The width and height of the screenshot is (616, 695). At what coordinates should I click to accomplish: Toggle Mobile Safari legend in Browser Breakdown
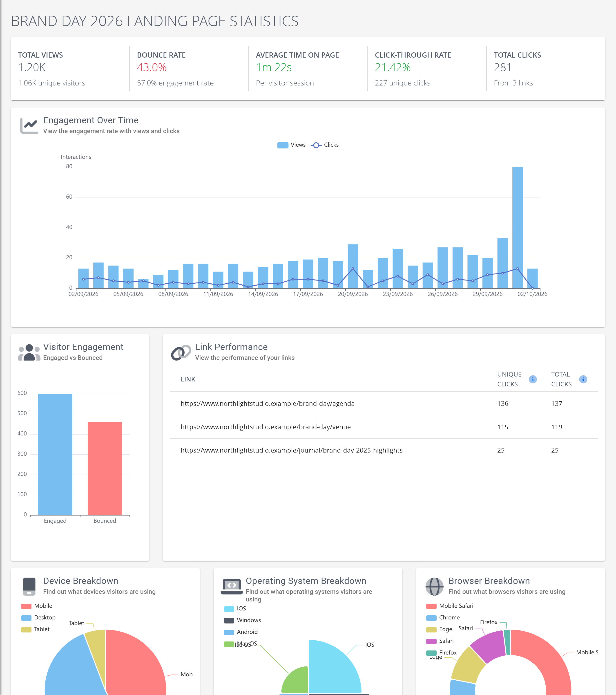450,606
